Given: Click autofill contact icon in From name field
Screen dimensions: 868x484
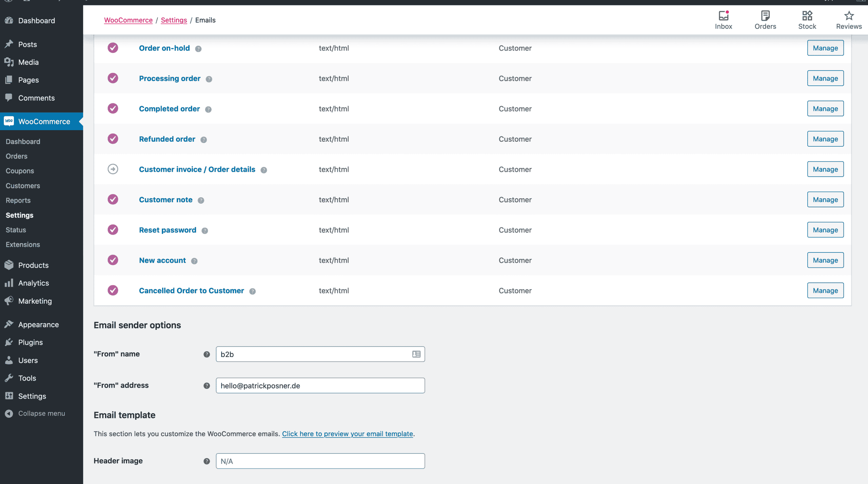Looking at the screenshot, I should 416,354.
